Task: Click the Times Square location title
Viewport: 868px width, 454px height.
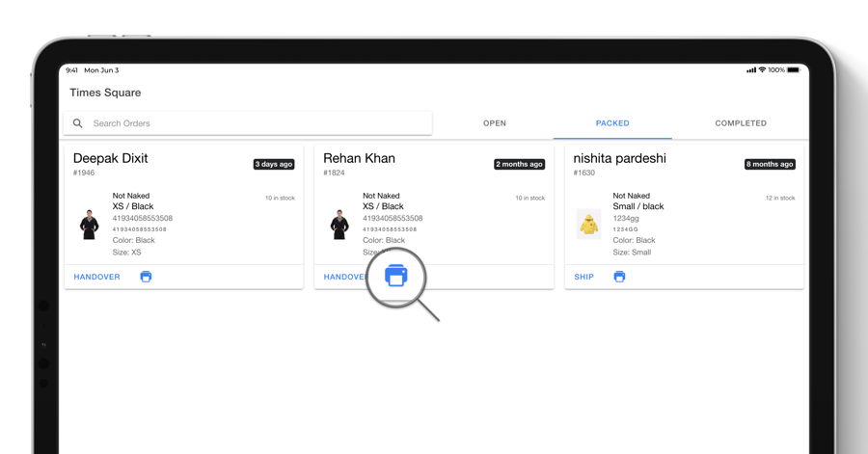Action: [105, 93]
